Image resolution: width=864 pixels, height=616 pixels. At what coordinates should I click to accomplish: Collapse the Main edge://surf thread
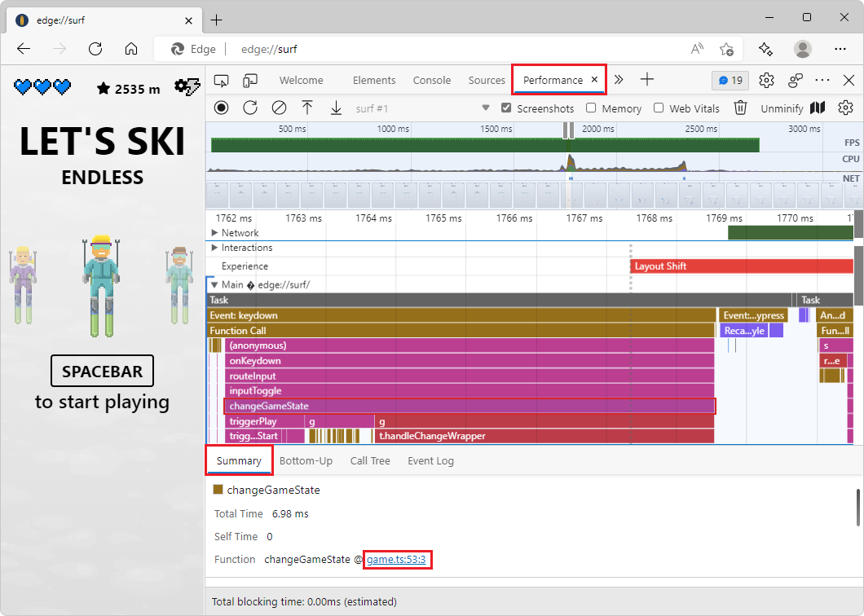click(x=215, y=284)
